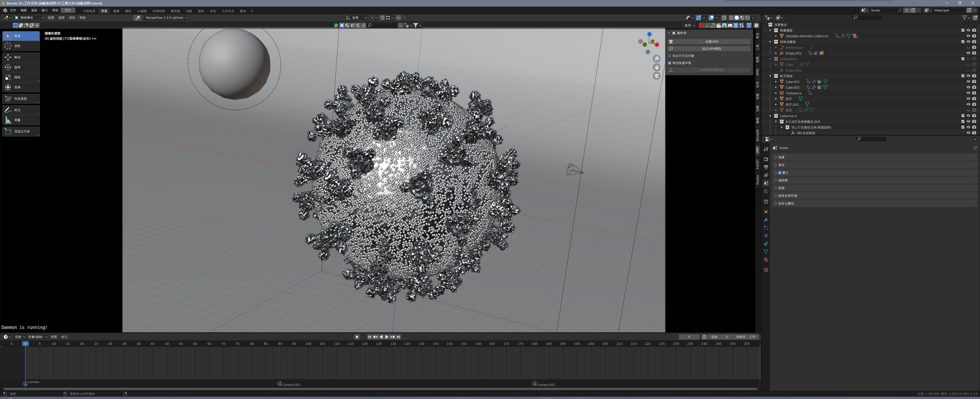Click the blue Z axis on navigation gizmo
980x399 pixels.
650,35
